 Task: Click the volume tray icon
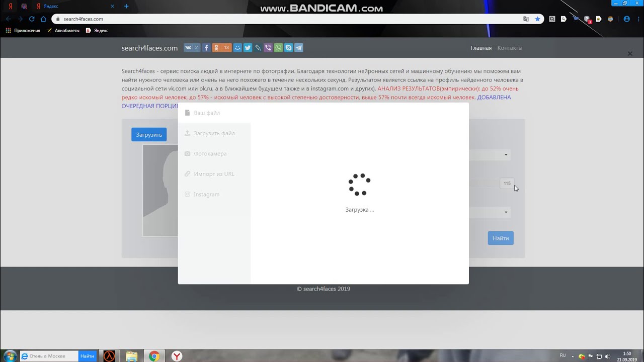(x=608, y=356)
